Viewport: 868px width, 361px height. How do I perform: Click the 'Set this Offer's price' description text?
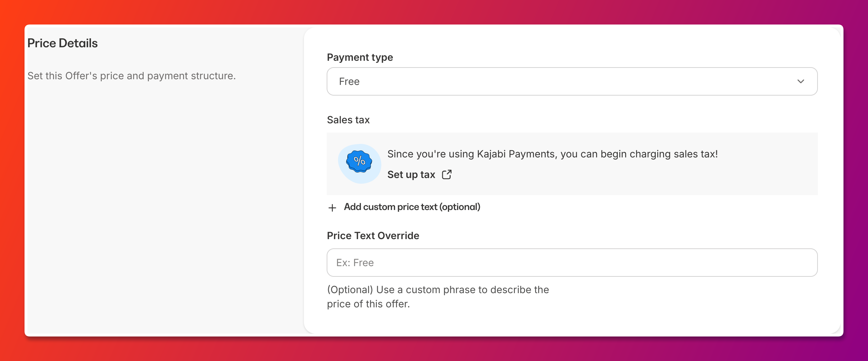(x=132, y=76)
